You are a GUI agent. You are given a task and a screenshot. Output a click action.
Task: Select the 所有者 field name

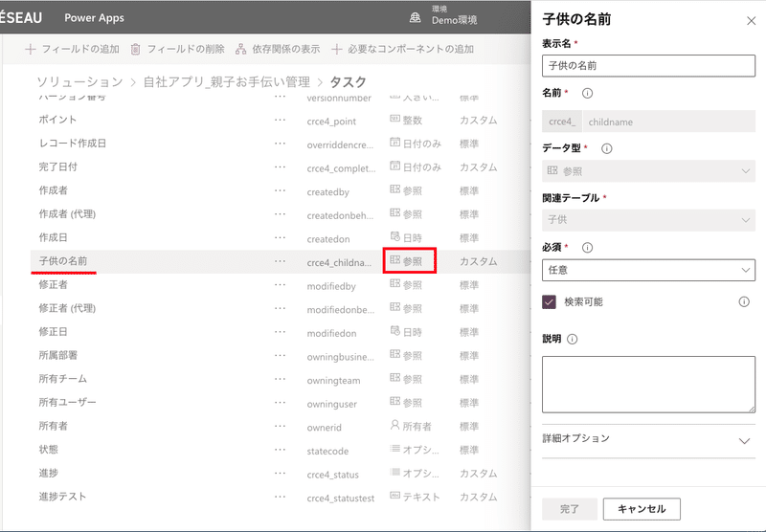(x=53, y=426)
